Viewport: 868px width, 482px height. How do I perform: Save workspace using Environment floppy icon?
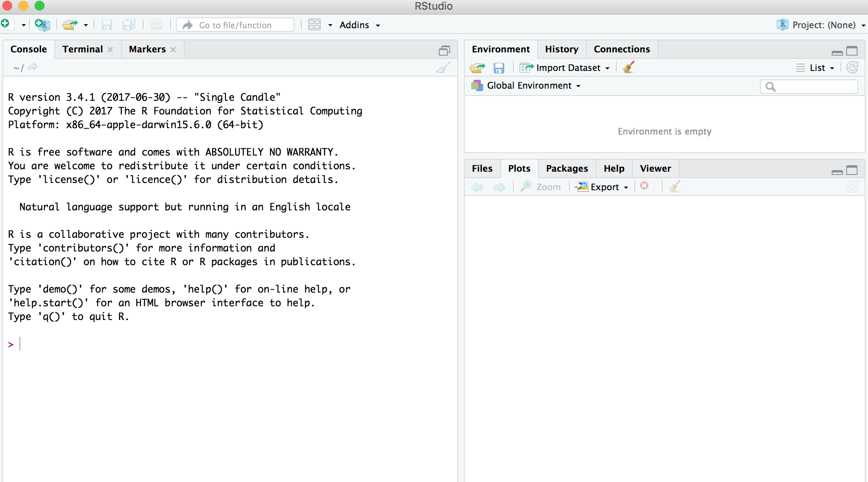point(499,68)
